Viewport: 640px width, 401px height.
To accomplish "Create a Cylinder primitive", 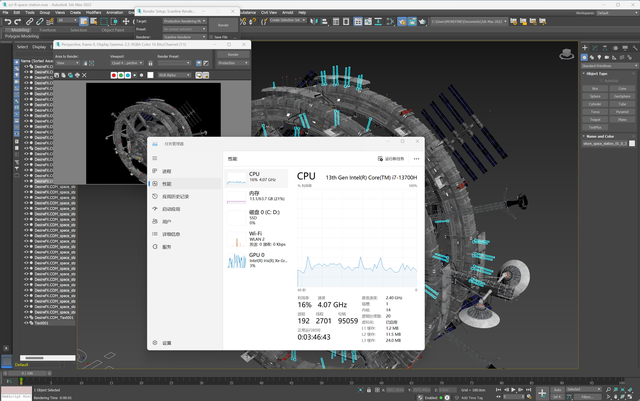I will [x=595, y=104].
